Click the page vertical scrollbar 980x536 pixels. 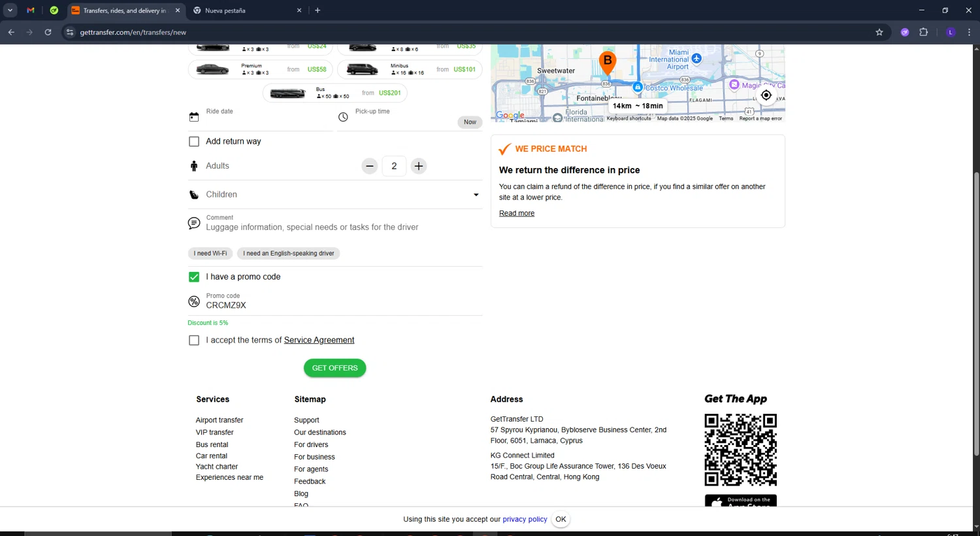click(x=976, y=314)
